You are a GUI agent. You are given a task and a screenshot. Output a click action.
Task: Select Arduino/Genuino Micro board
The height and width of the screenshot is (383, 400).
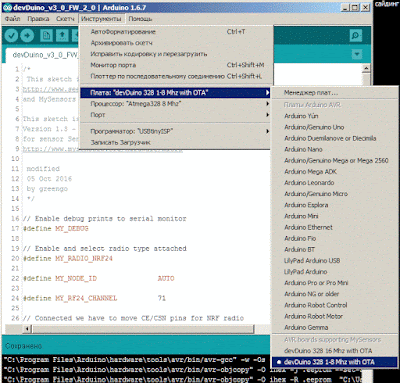point(335,194)
